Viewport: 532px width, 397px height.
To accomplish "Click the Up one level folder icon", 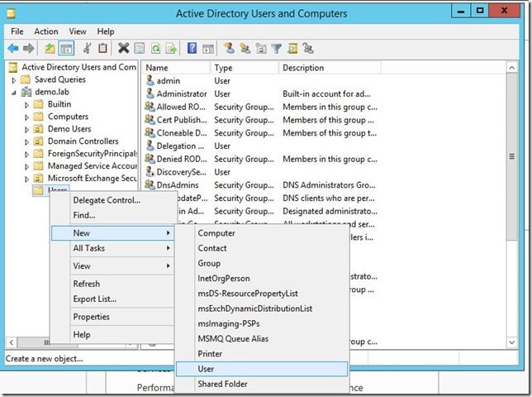I will [50, 49].
